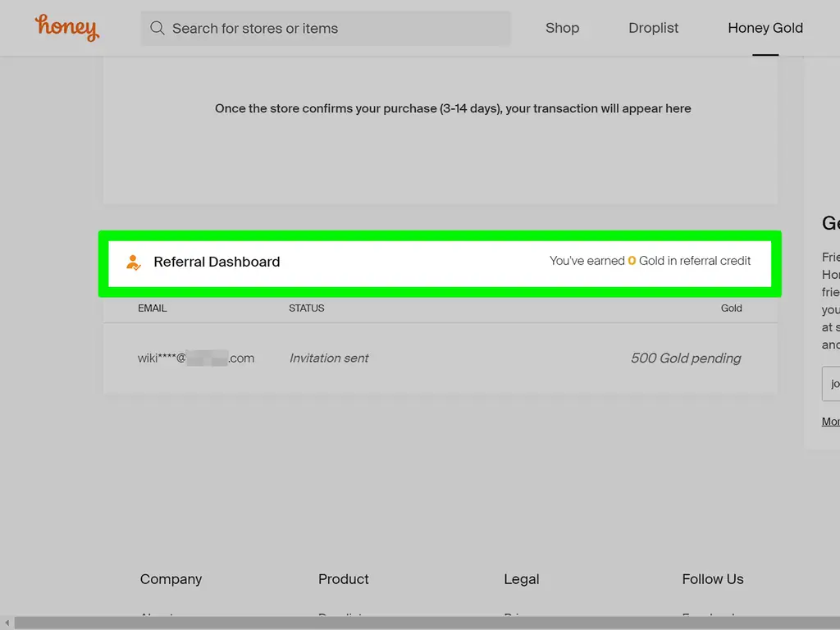Click the 500 Gold pending amount

pos(685,358)
